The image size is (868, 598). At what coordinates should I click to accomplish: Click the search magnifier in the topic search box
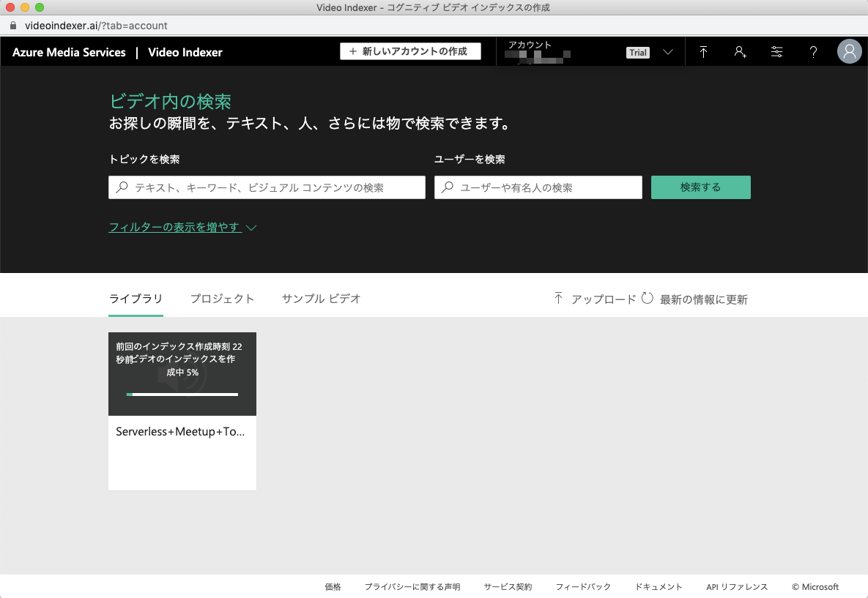[121, 187]
